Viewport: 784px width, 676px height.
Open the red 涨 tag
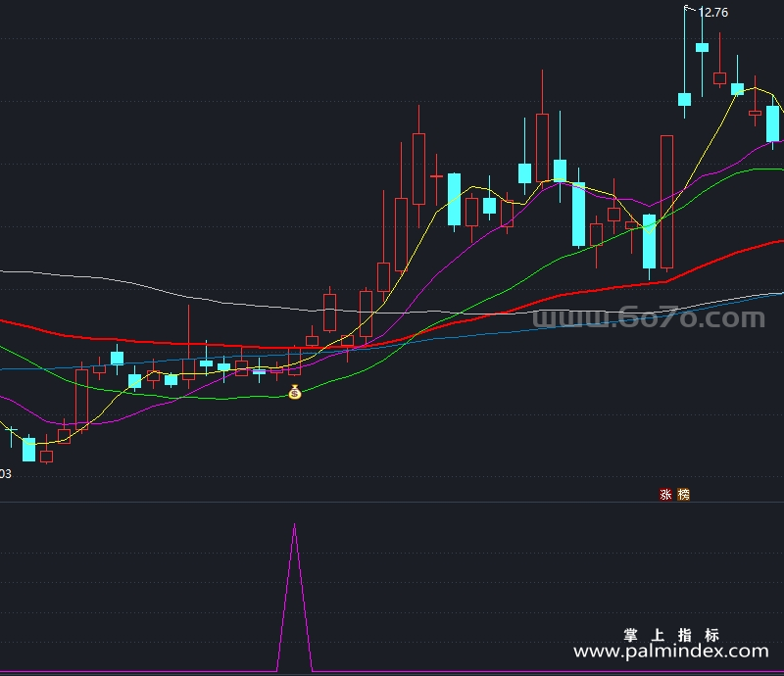665,495
